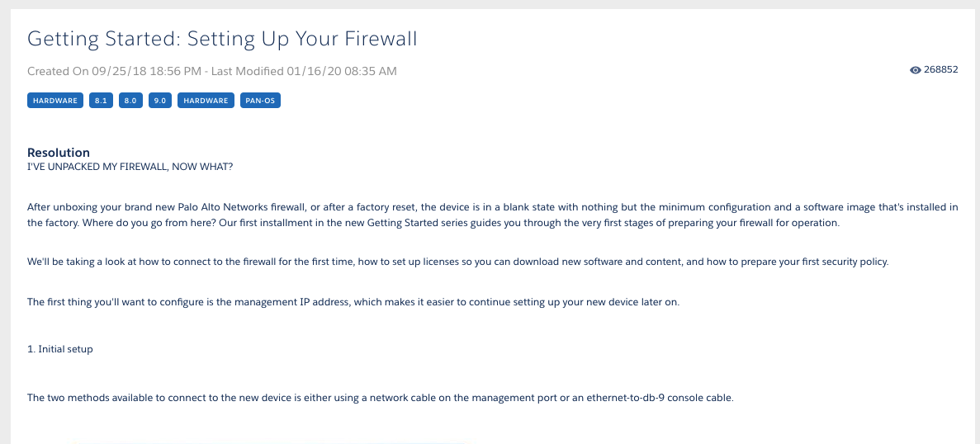This screenshot has height=444, width=980.
Task: Select the 8.0 version tag
Action: 130,101
